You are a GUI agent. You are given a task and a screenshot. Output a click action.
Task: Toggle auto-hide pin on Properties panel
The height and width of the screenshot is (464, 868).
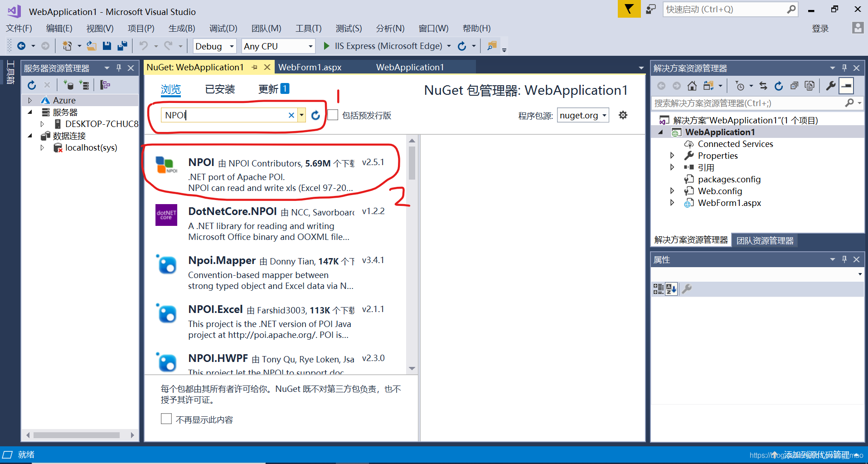844,259
